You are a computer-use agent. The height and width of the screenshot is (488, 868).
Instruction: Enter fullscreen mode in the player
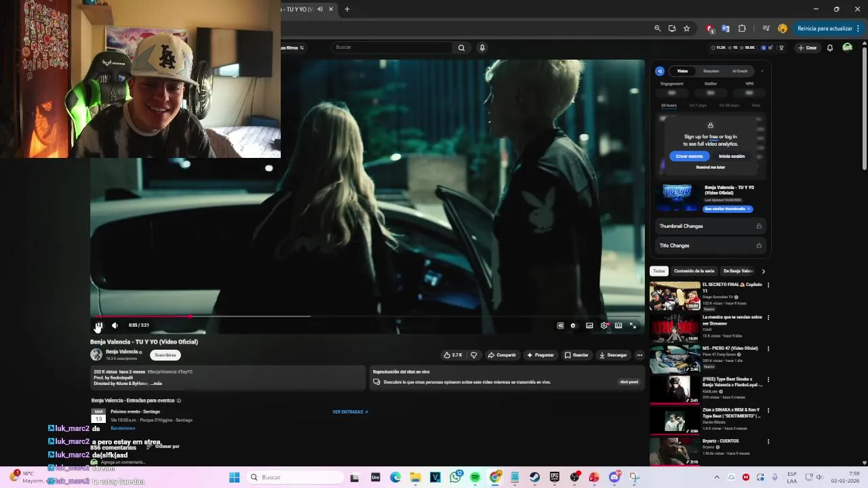[x=633, y=325]
